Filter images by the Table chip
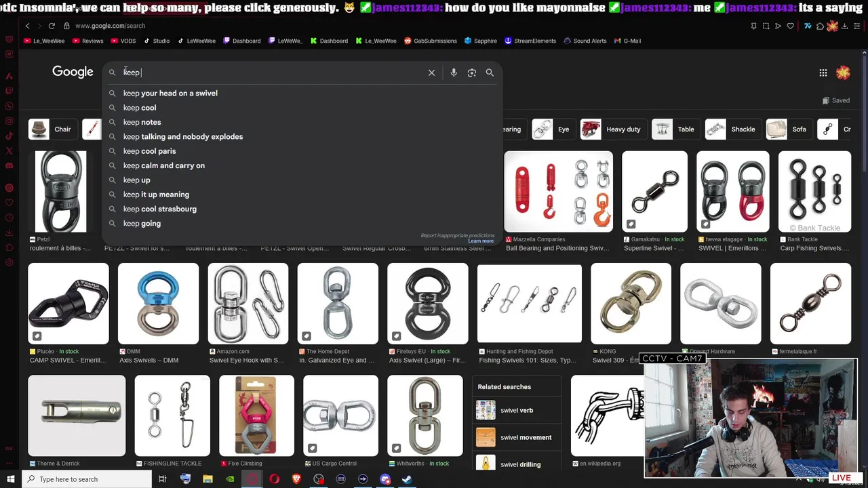 tap(675, 129)
